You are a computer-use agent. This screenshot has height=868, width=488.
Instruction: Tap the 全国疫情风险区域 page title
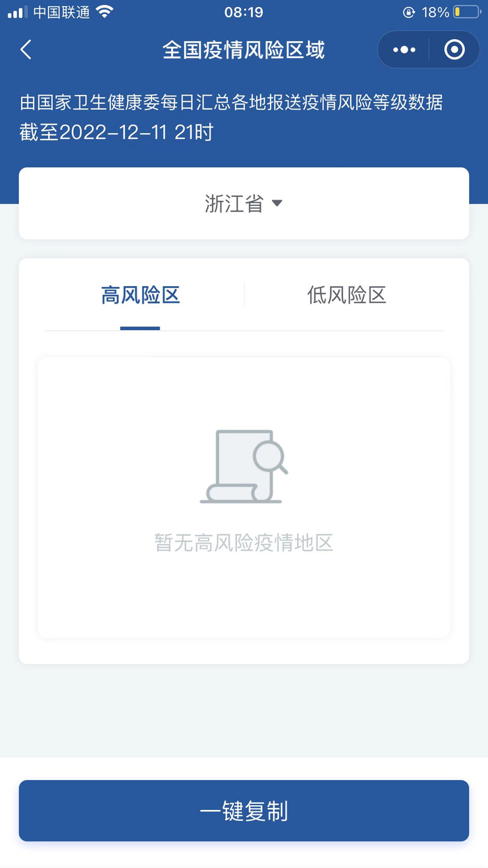point(244,50)
